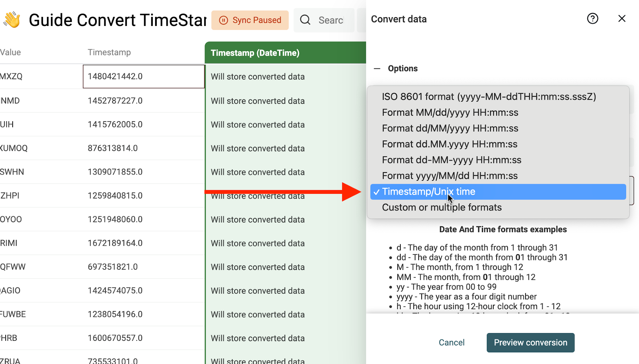Click the Cancel link
This screenshot has width=639, height=364.
(x=451, y=342)
